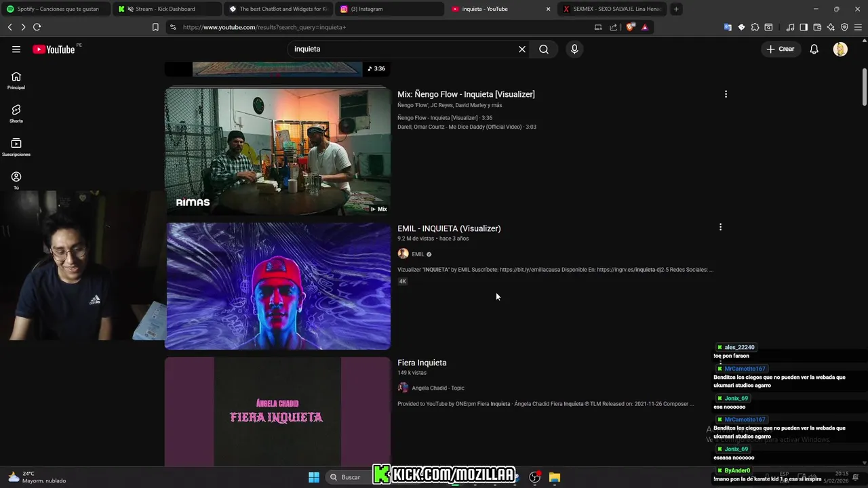
Task: Open OBS Studio from the taskbar
Action: (x=534, y=477)
